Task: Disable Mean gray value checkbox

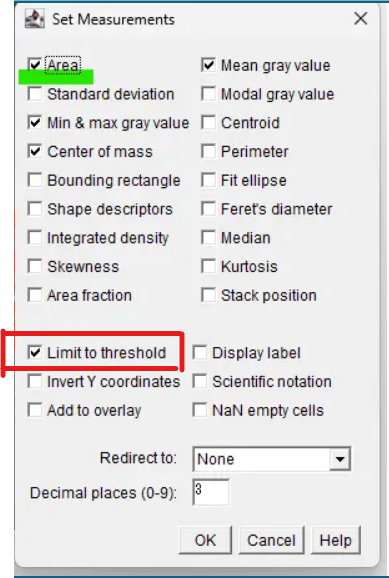Action: [x=208, y=65]
